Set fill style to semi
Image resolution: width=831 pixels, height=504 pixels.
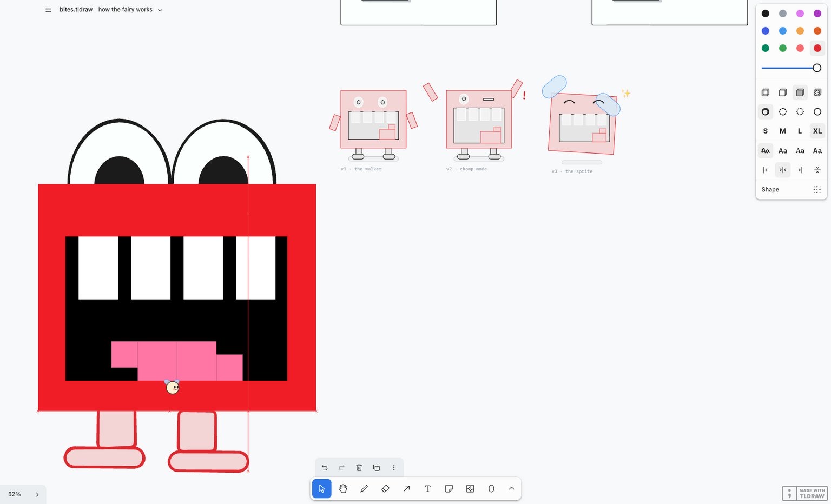[782, 92]
